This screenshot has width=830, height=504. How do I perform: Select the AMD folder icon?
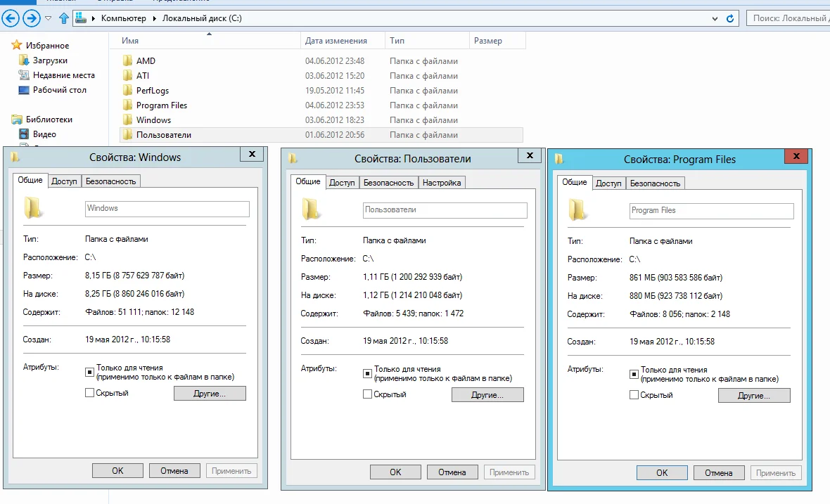coord(127,61)
